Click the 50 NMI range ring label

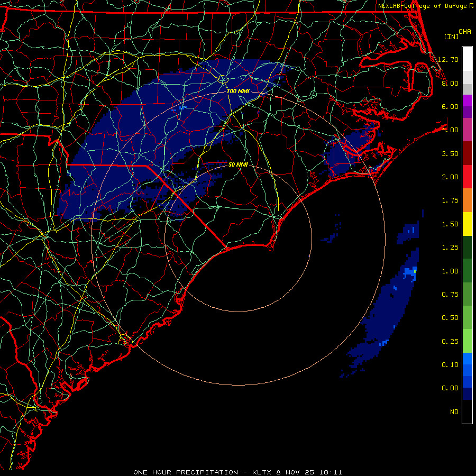(238, 164)
